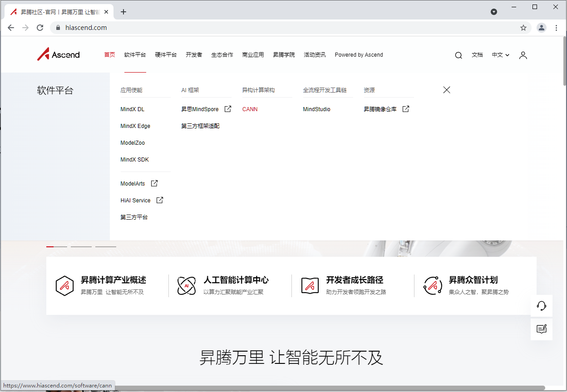Click the vertical page scrollbar
Image resolution: width=567 pixels, height=392 pixels.
coord(564,61)
